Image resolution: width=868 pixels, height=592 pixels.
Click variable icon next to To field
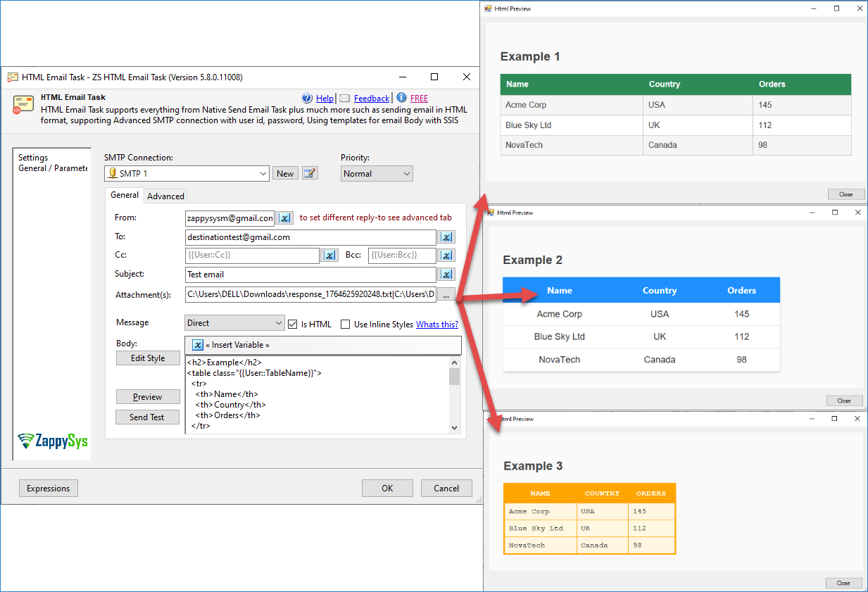446,237
